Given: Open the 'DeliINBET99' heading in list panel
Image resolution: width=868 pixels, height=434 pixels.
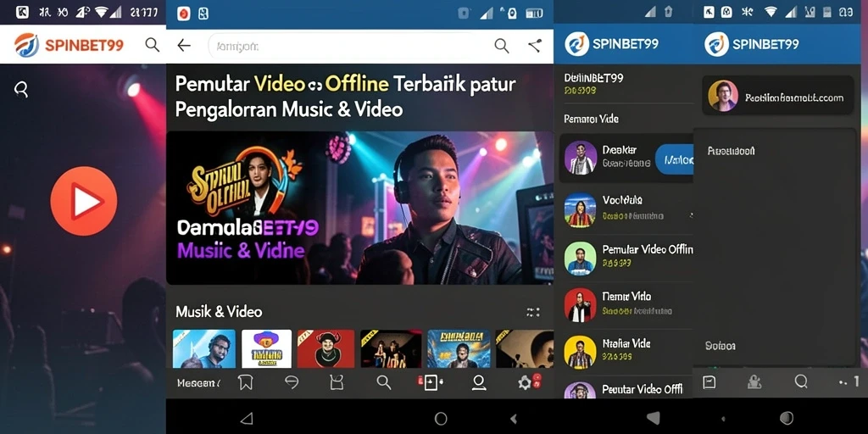Looking at the screenshot, I should click(x=593, y=78).
